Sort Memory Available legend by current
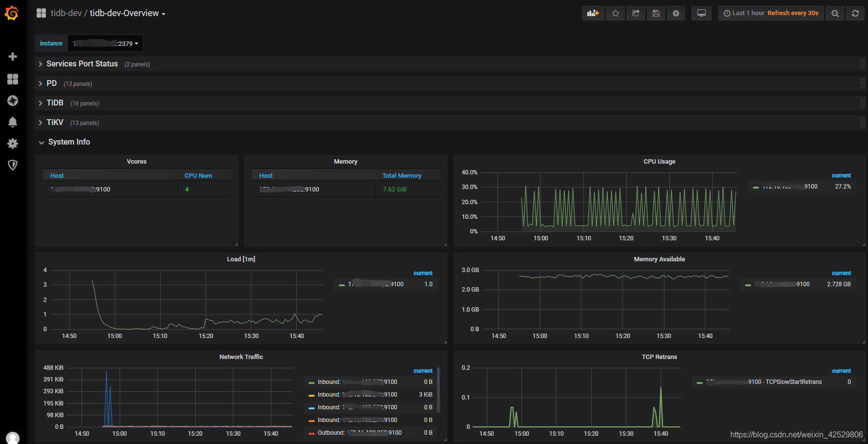Screen dimensions: 868x444 [x=841, y=274]
